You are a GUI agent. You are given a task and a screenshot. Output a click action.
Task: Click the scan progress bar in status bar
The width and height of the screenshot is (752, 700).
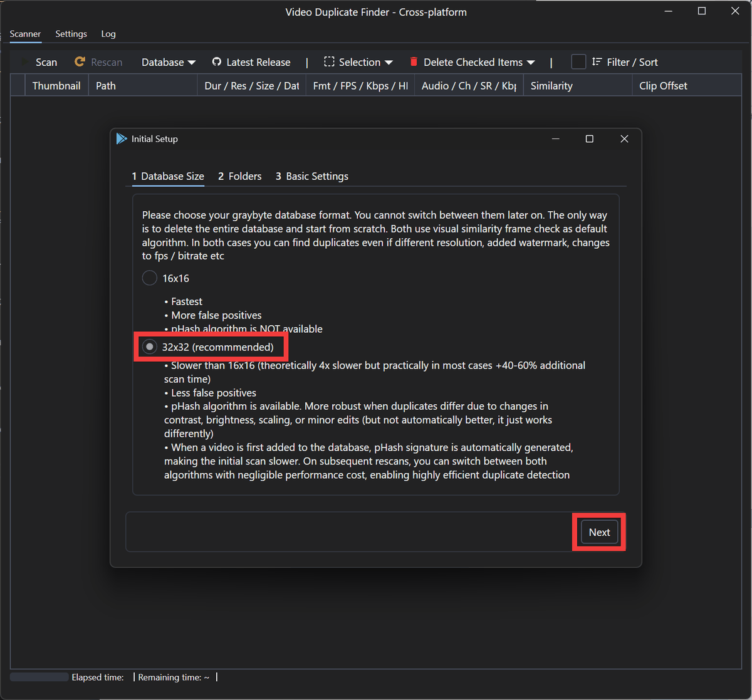[x=39, y=677]
